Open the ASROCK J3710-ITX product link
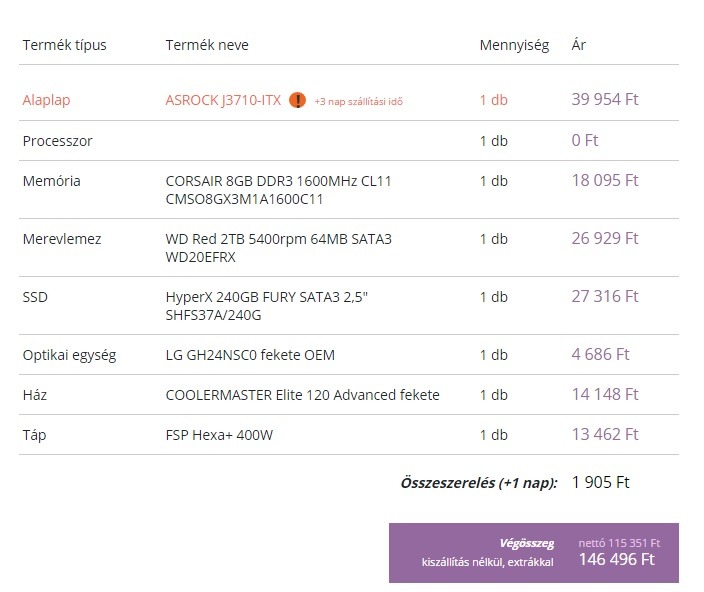Screen dimensions: 704x592 coord(223,100)
